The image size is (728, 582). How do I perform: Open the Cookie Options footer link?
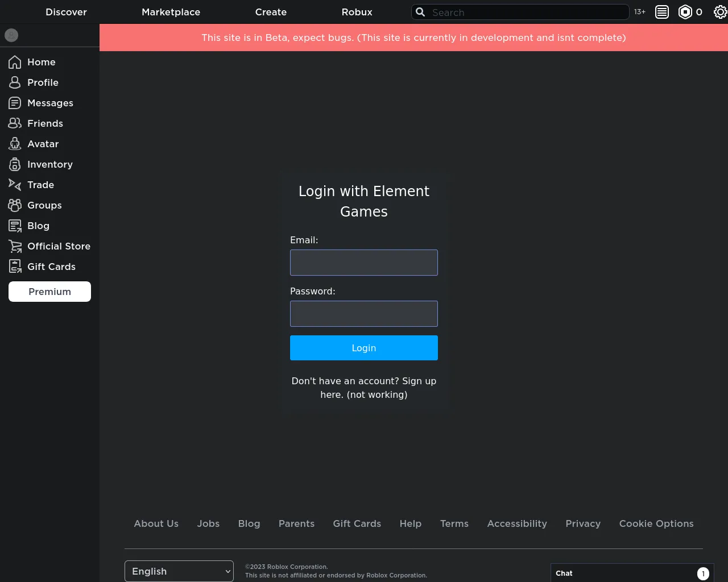tap(656, 523)
